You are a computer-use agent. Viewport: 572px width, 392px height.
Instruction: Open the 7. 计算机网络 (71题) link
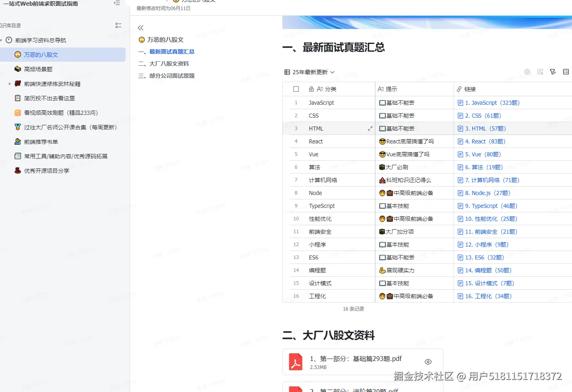(489, 180)
